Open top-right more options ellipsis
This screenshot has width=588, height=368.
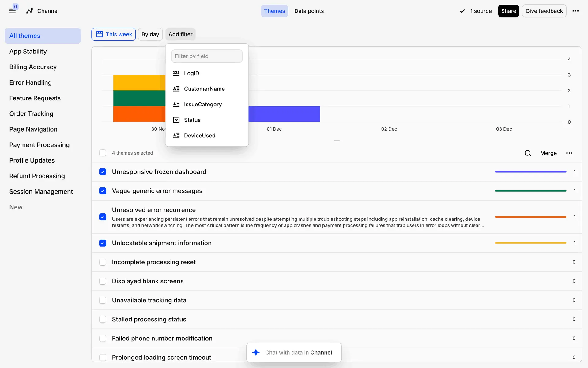(x=575, y=11)
